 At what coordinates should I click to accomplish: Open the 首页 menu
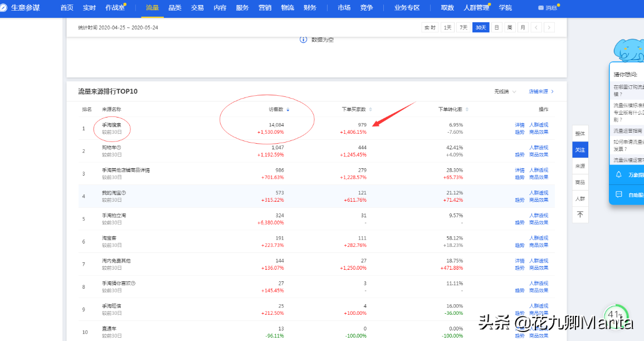(x=66, y=8)
